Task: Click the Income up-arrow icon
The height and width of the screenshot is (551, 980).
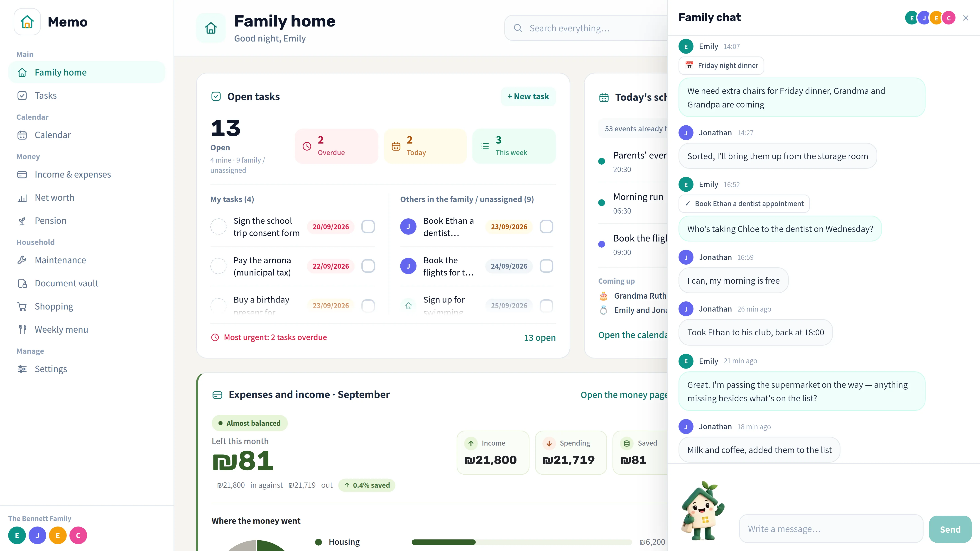Action: pyautogui.click(x=471, y=443)
